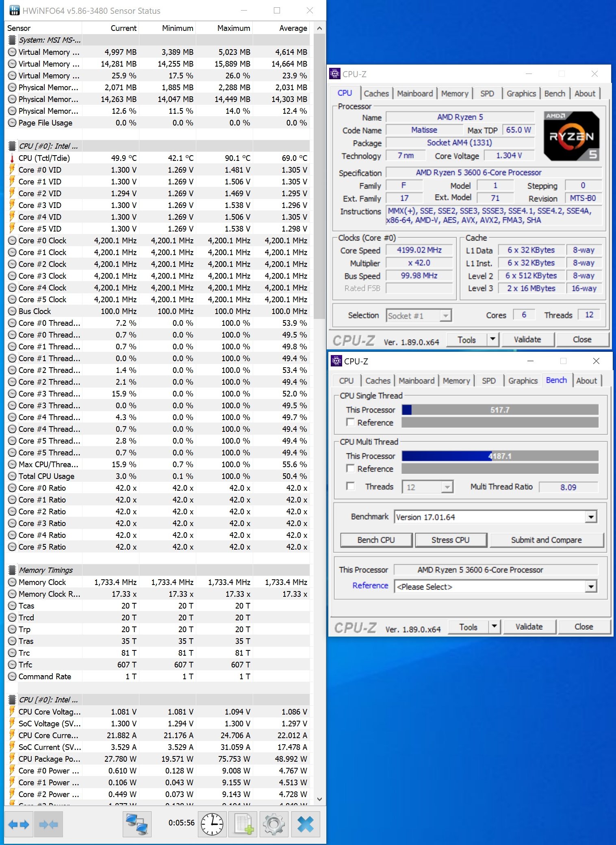Click the shrink layout arrows icon in HWiNFO
The width and height of the screenshot is (616, 845).
point(48,824)
